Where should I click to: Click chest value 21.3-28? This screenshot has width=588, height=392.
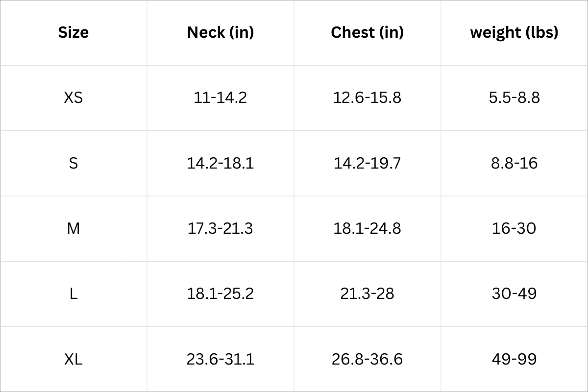tap(367, 294)
